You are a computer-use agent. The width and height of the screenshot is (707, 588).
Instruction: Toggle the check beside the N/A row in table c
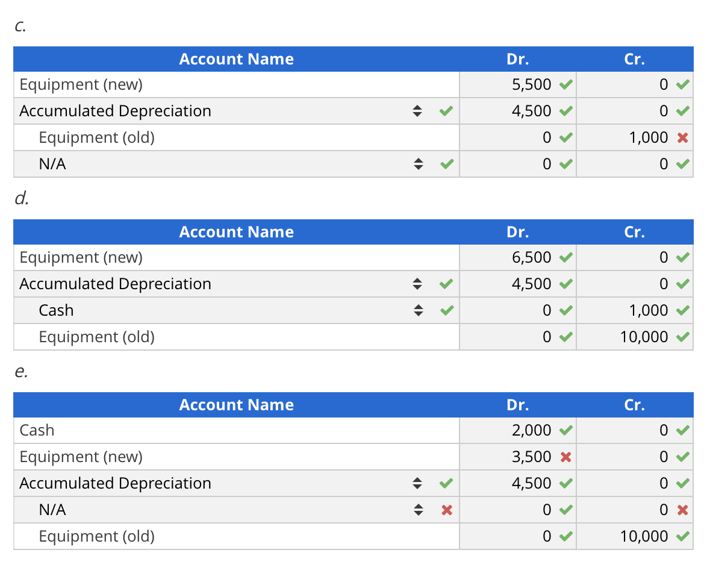pyautogui.click(x=447, y=164)
